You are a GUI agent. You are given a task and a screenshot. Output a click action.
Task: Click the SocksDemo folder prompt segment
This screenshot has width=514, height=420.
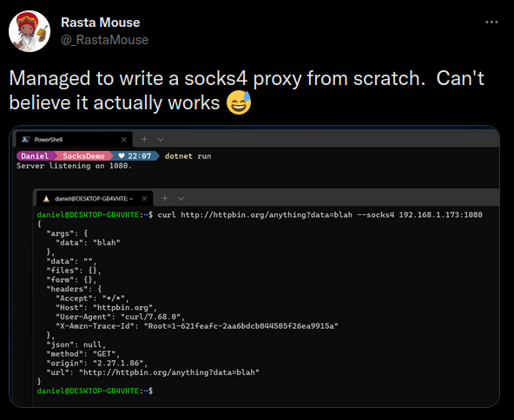pyautogui.click(x=83, y=156)
